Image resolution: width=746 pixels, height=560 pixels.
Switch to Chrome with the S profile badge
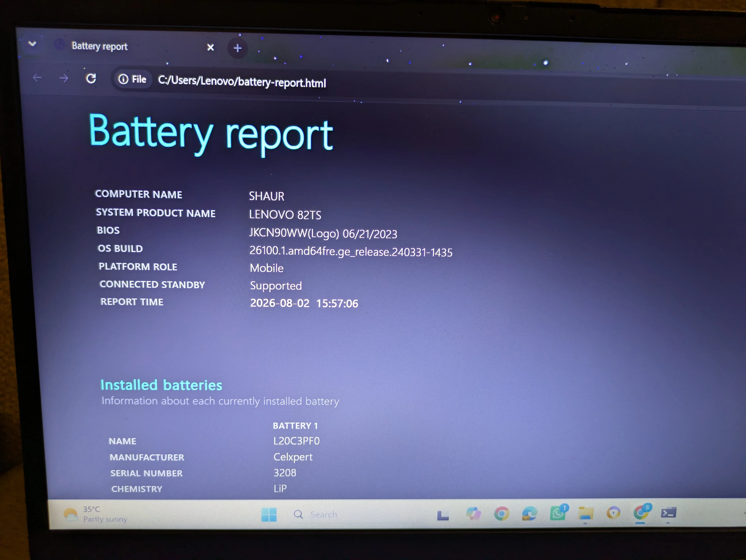coord(642,512)
